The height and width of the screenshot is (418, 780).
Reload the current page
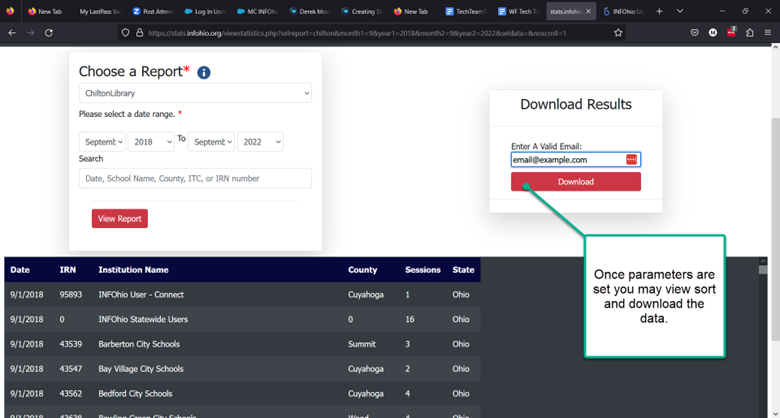(49, 33)
